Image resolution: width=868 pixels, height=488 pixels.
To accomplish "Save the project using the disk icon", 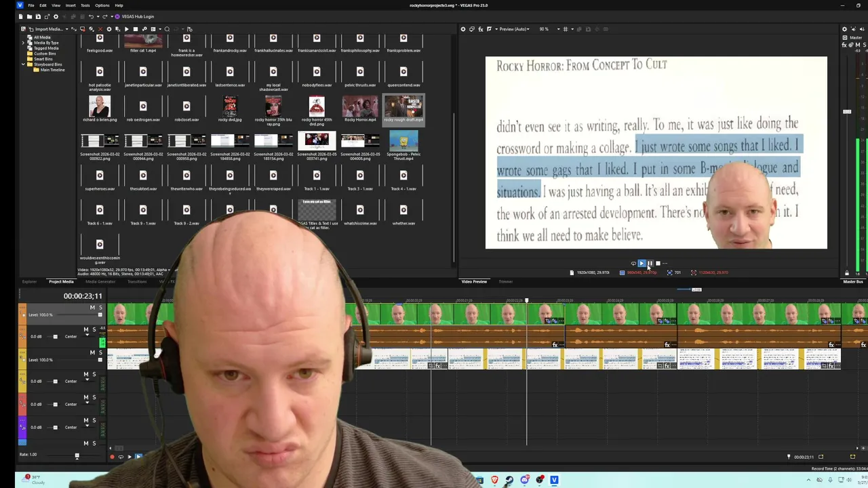I will 38,16.
